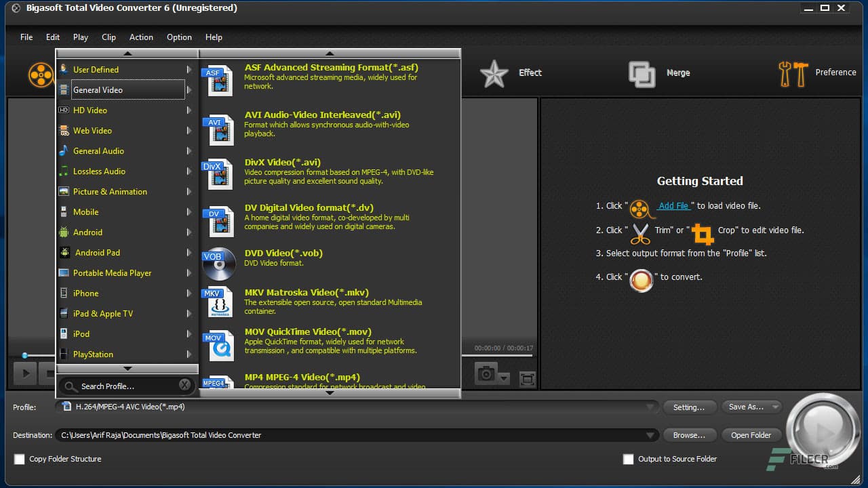Screen dimensions: 868x488
Task: Enable Copy Folder Structure
Action: [19, 459]
